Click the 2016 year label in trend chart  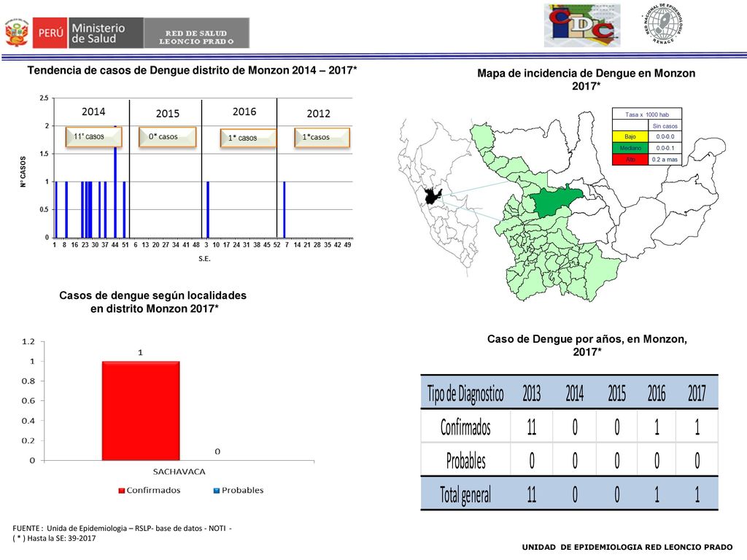(244, 112)
